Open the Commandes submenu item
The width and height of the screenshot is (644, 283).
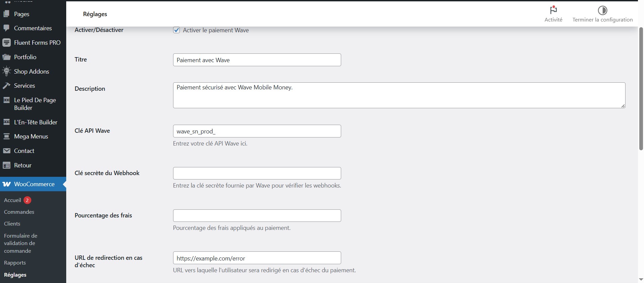(x=19, y=212)
